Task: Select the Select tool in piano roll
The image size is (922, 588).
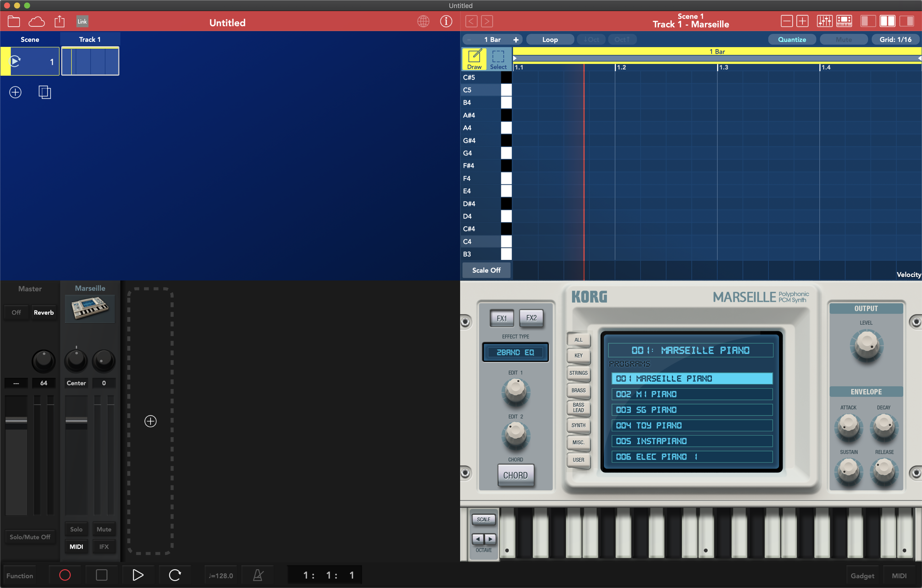Action: coord(497,60)
